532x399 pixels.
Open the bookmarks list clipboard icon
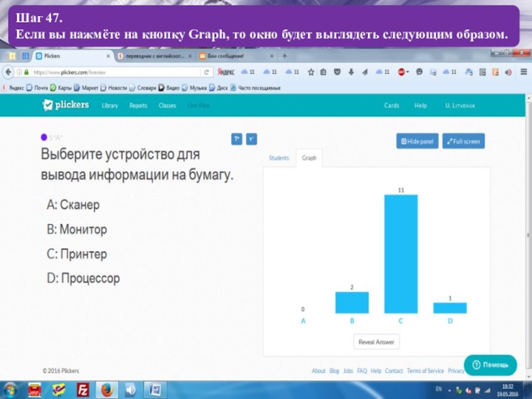coord(323,72)
